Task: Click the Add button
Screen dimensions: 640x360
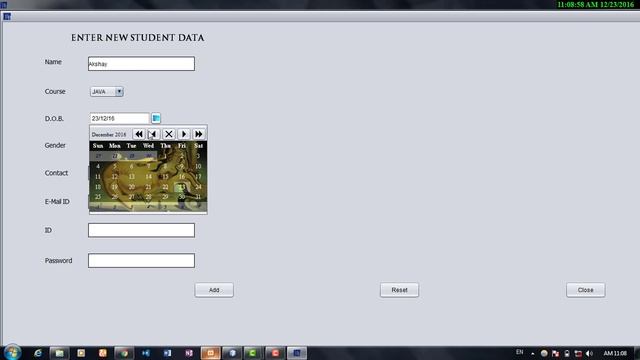Action: (214, 290)
